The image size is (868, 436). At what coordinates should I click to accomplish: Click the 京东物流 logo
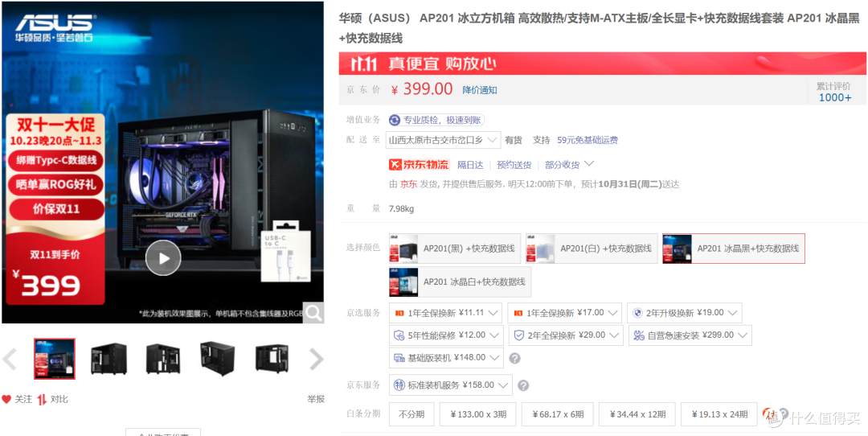click(419, 165)
